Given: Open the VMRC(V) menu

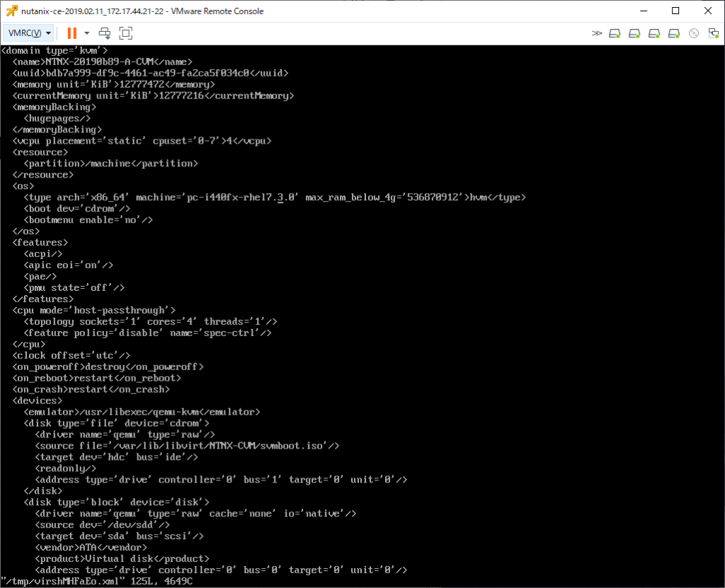Looking at the screenshot, I should coord(28,33).
